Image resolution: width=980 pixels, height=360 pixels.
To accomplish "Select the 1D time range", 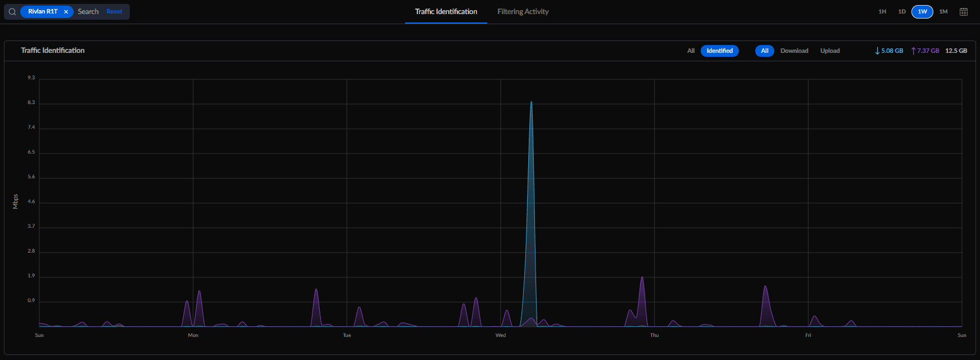I will [x=902, y=12].
